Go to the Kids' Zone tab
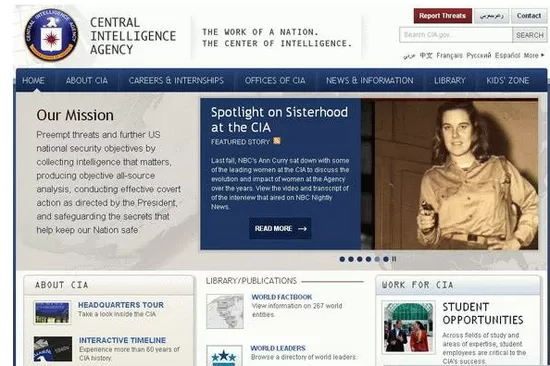The image size is (550, 366). click(x=508, y=80)
